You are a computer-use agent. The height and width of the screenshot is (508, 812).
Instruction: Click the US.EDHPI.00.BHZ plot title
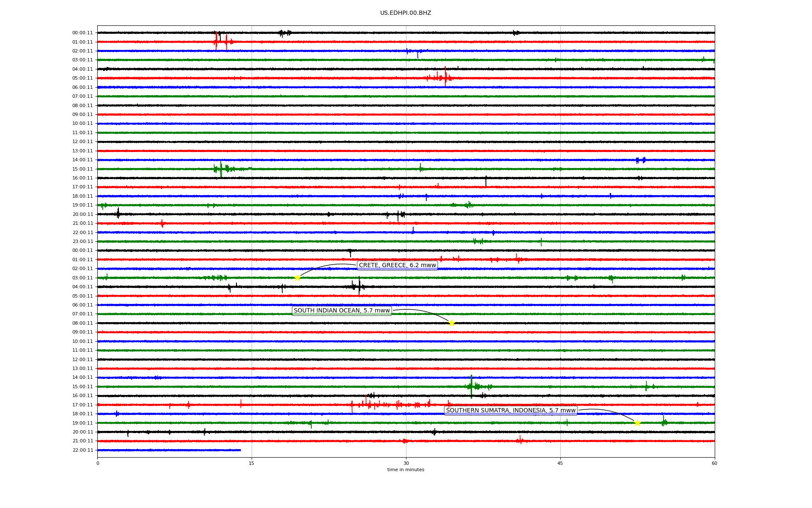pos(406,13)
